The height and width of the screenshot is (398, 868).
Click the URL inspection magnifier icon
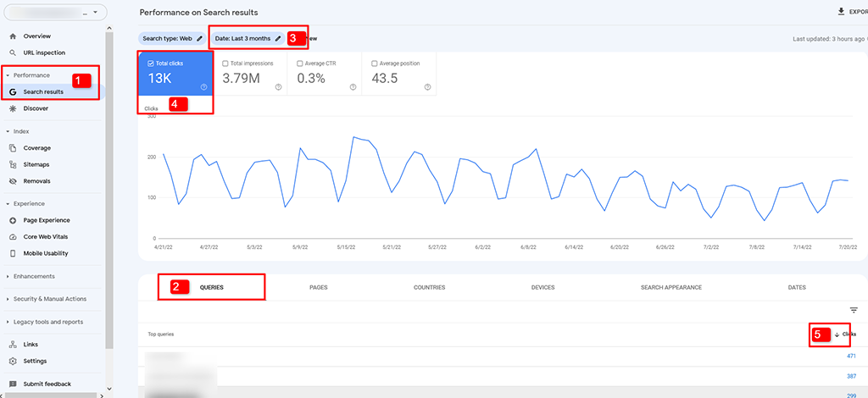[x=13, y=53]
